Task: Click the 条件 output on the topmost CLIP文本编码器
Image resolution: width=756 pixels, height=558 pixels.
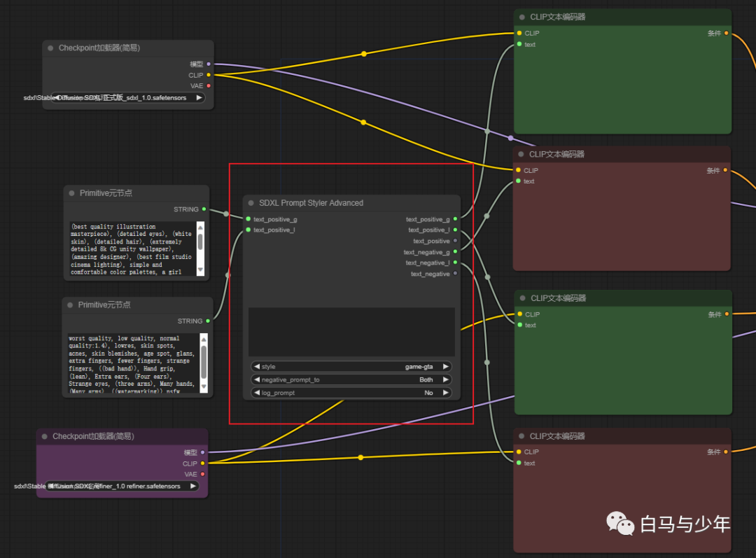Action: [x=726, y=33]
